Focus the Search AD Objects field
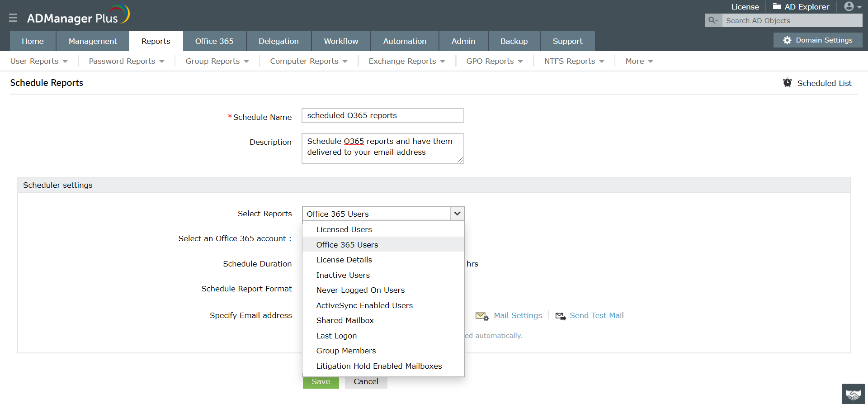Screen dimensions: 868x414 tap(792, 20)
